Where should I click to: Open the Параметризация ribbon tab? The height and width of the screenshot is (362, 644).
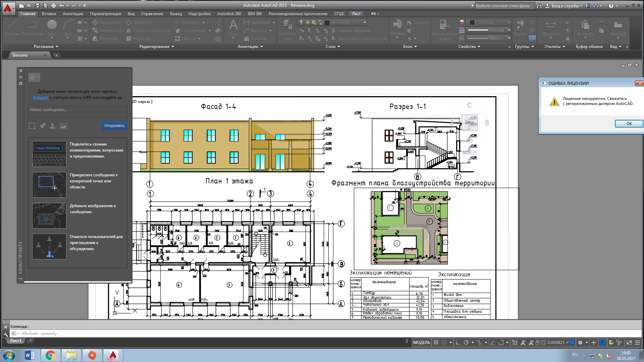pos(105,14)
